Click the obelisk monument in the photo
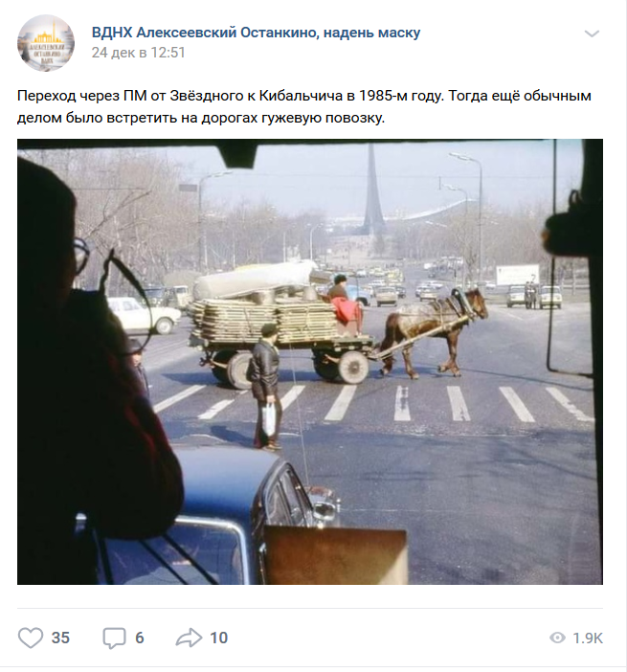The image size is (627, 672). point(373,191)
